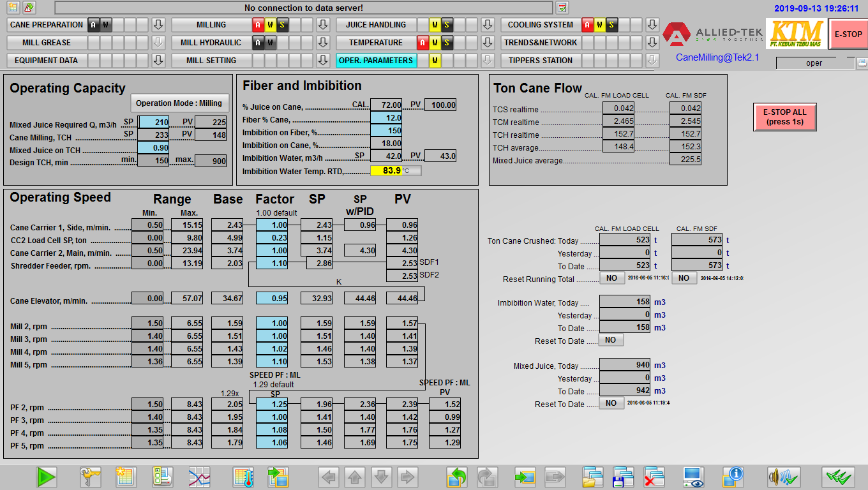868x490 pixels.
Task: Expand the TEMPERATURE dropdown arrow
Action: point(488,43)
